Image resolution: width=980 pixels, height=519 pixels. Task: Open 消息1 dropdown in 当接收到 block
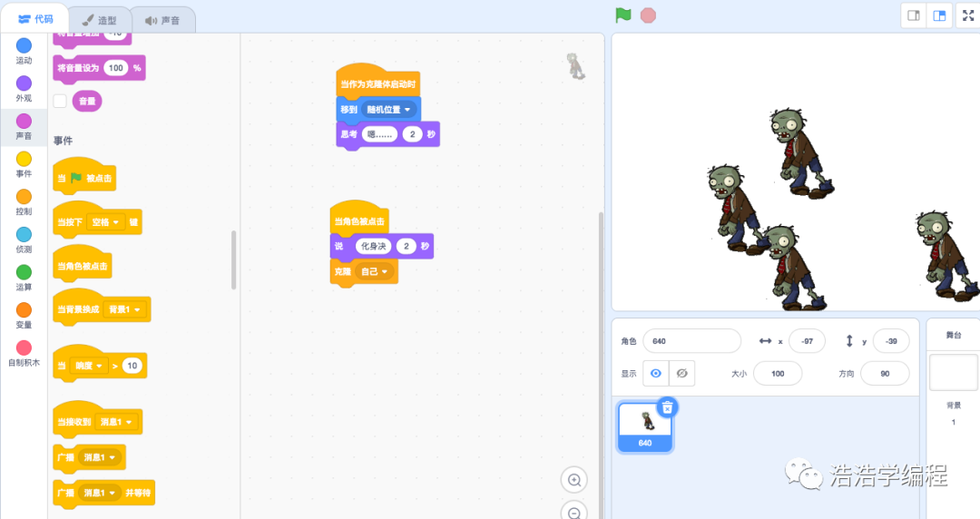116,422
